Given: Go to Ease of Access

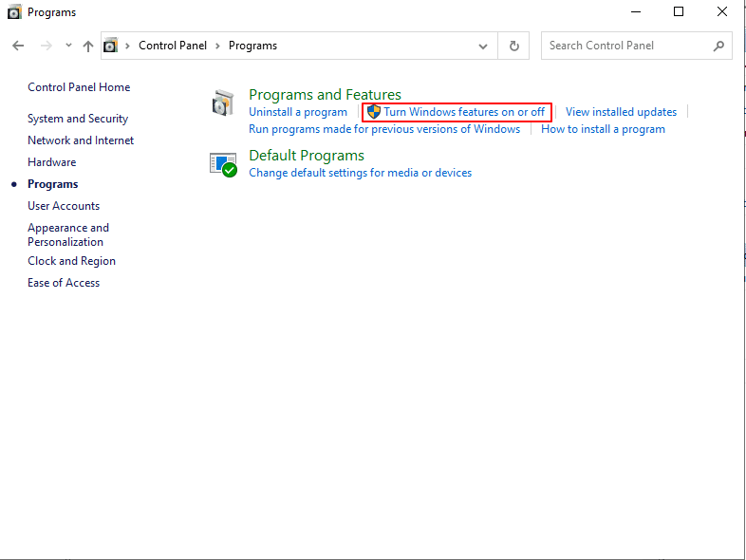Looking at the screenshot, I should coord(64,283).
